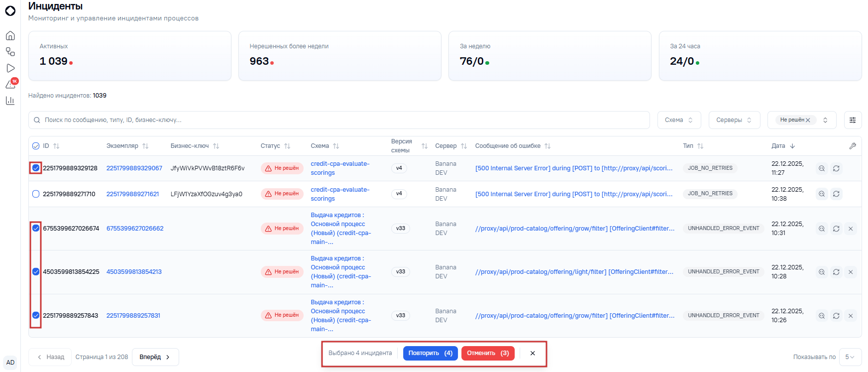Click the За 24 часа stat card
Image resolution: width=868 pixels, height=372 pixels.
tap(760, 56)
